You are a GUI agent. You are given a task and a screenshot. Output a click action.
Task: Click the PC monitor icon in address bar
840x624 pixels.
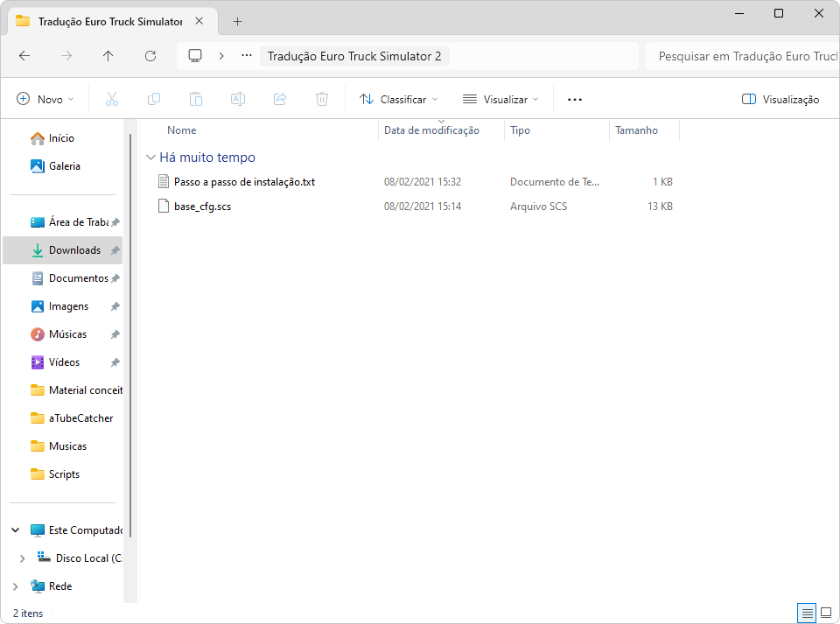click(195, 56)
